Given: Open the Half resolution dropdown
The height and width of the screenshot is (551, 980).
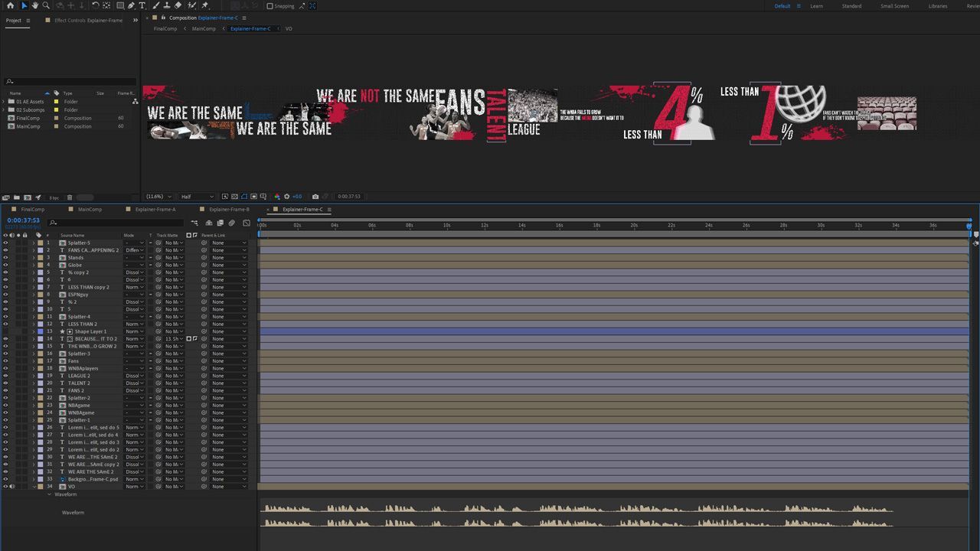Looking at the screenshot, I should point(196,197).
